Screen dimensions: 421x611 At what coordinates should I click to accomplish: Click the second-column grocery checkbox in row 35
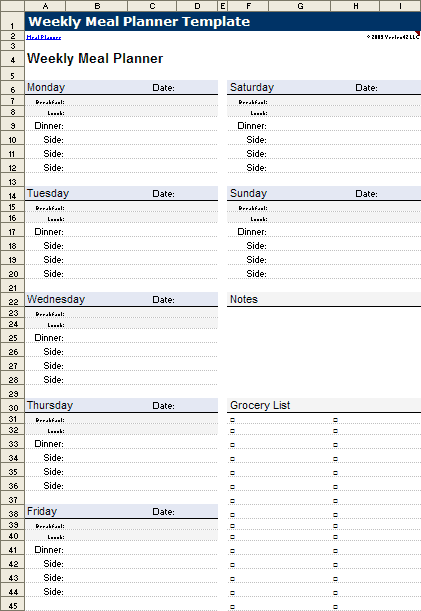tap(335, 473)
